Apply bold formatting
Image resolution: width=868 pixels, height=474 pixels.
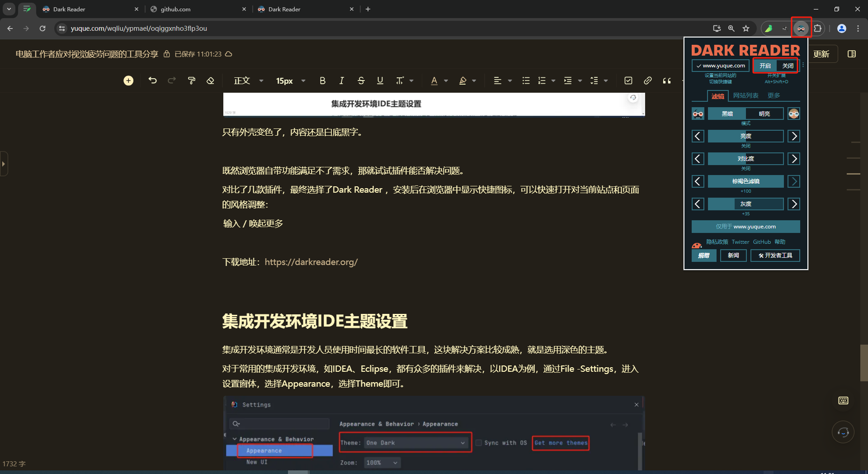click(x=322, y=81)
